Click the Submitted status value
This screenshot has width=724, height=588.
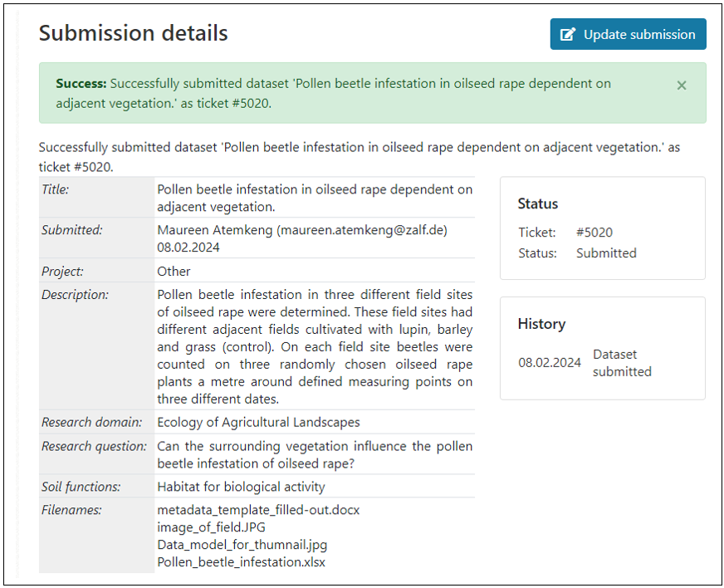(606, 253)
